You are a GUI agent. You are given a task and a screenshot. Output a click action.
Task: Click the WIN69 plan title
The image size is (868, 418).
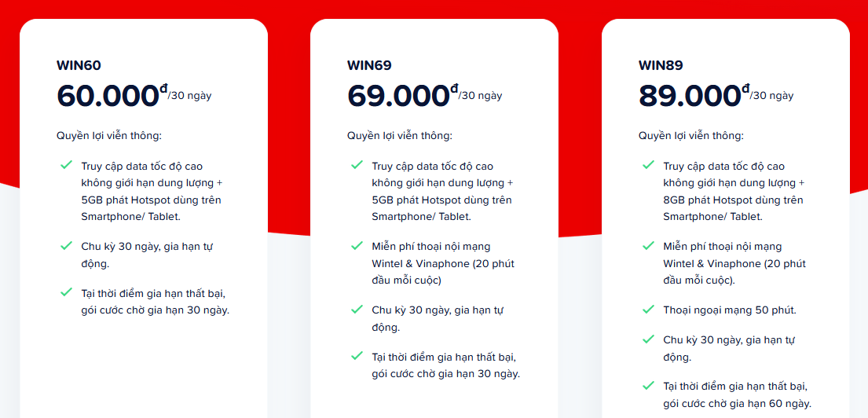[x=369, y=65]
